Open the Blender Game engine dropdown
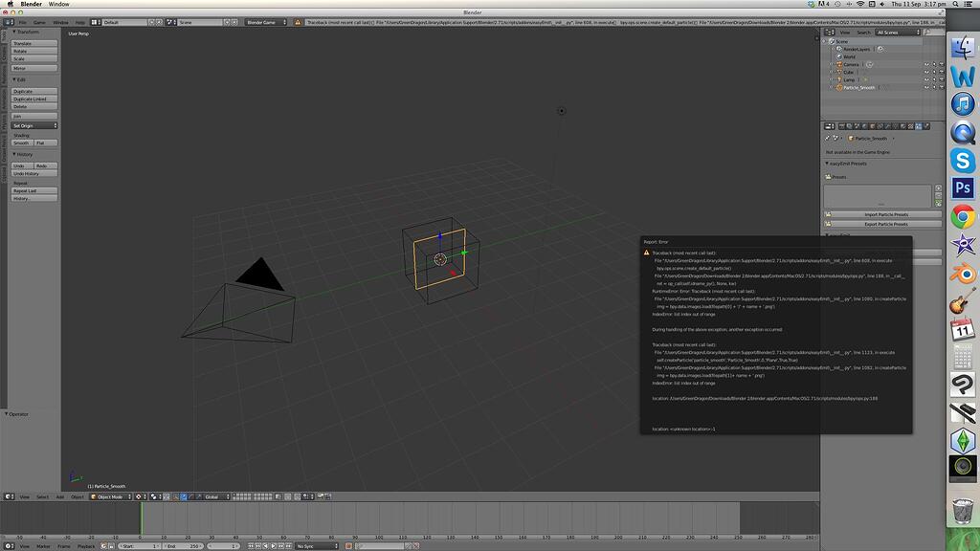This screenshot has height=551, width=980. 266,23
